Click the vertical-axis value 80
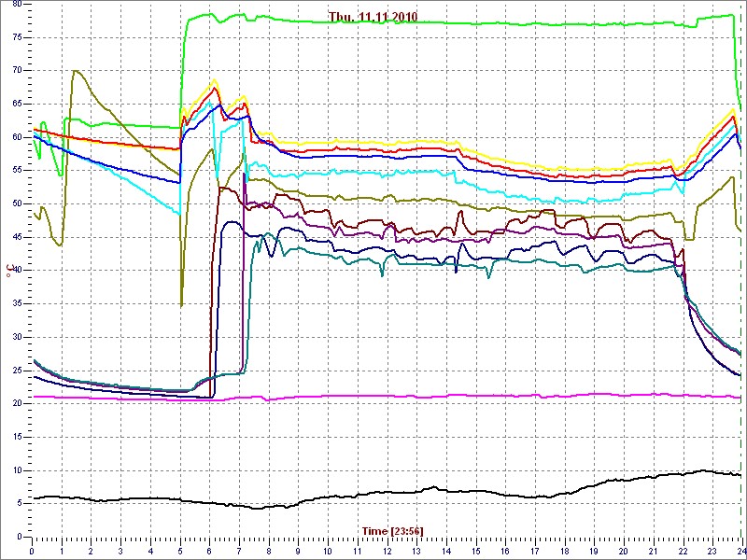This screenshot has width=747, height=560. [15, 4]
